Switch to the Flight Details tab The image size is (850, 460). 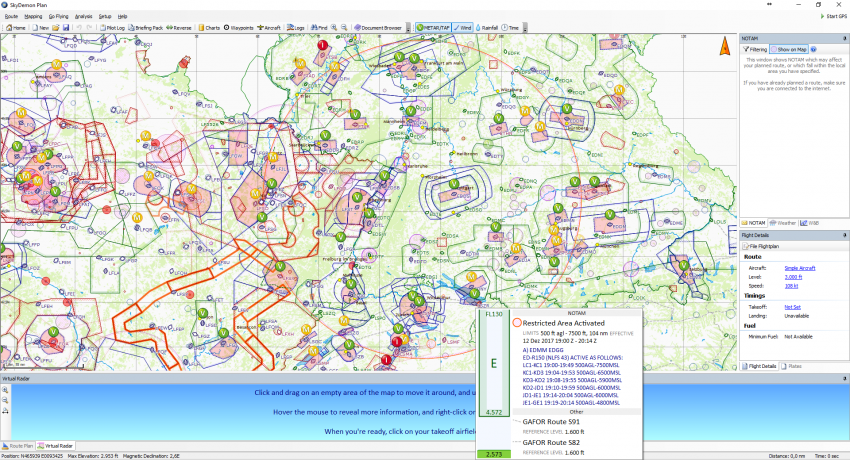[759, 366]
